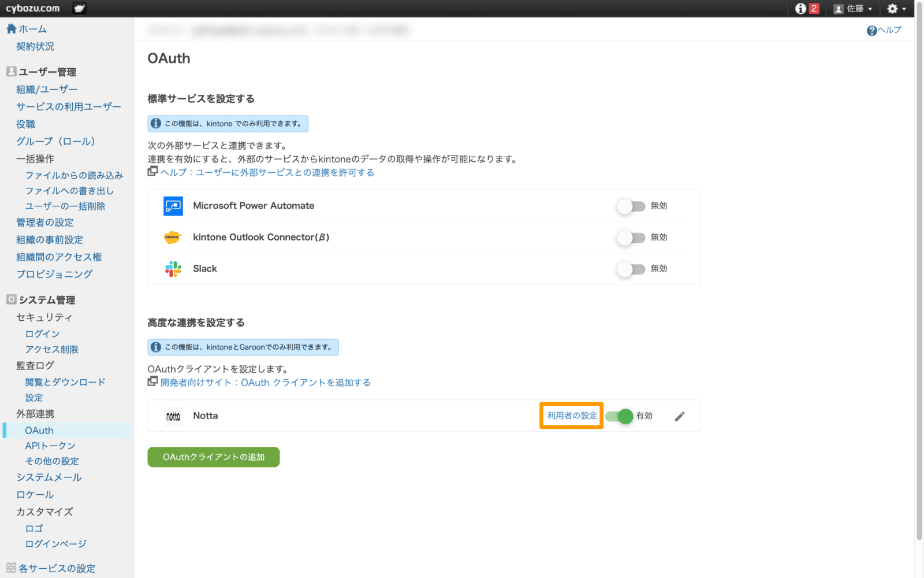Open the bird icon next to cybozu.com
This screenshot has width=924, height=578.
(80, 8)
